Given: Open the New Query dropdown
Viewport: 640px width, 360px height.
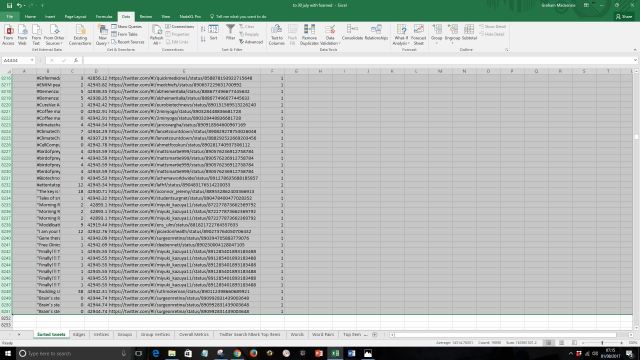Looking at the screenshot, I should point(102,34).
